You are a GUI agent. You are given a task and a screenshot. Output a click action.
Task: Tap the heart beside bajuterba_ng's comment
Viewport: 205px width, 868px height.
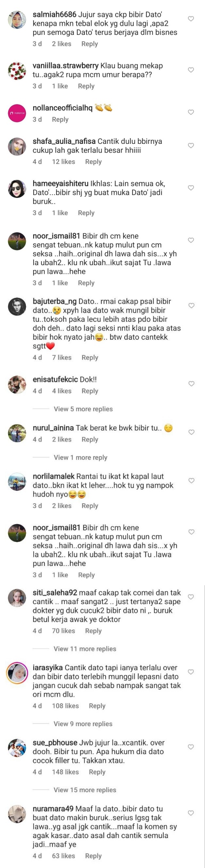[x=191, y=305]
